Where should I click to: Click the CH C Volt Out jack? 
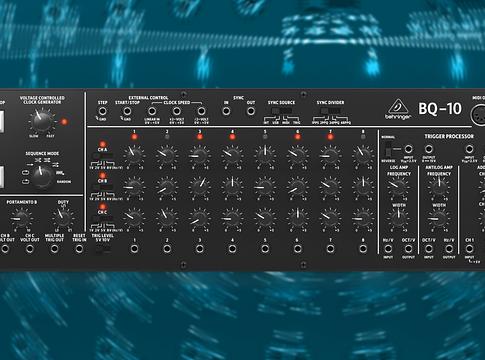pyautogui.click(x=30, y=249)
